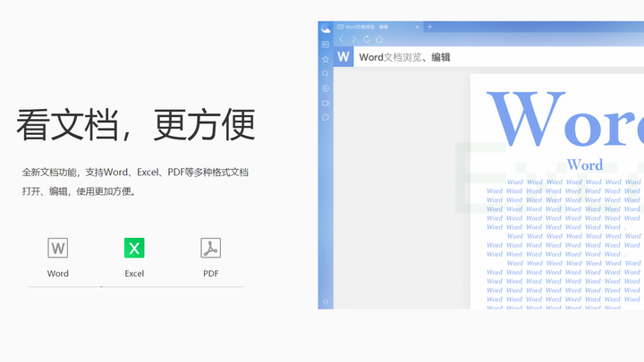644x362 pixels.
Task: Close the Word文档浏览 browser tab
Action: (x=418, y=27)
